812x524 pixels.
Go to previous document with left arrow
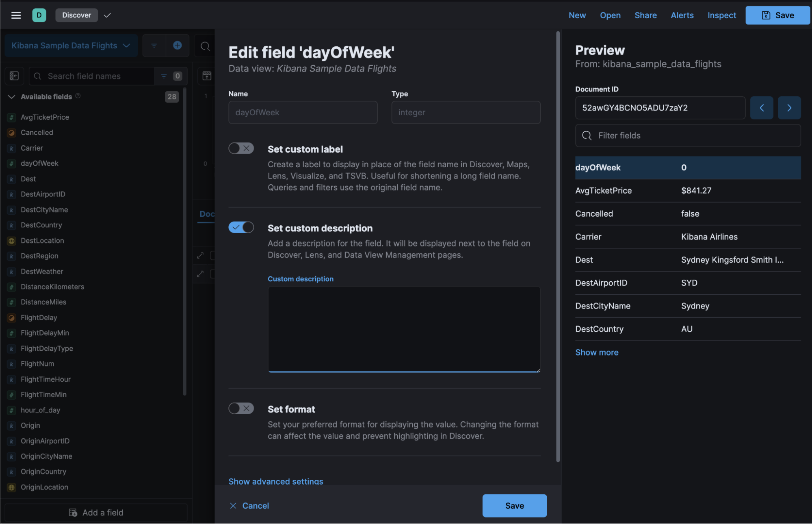(x=761, y=108)
